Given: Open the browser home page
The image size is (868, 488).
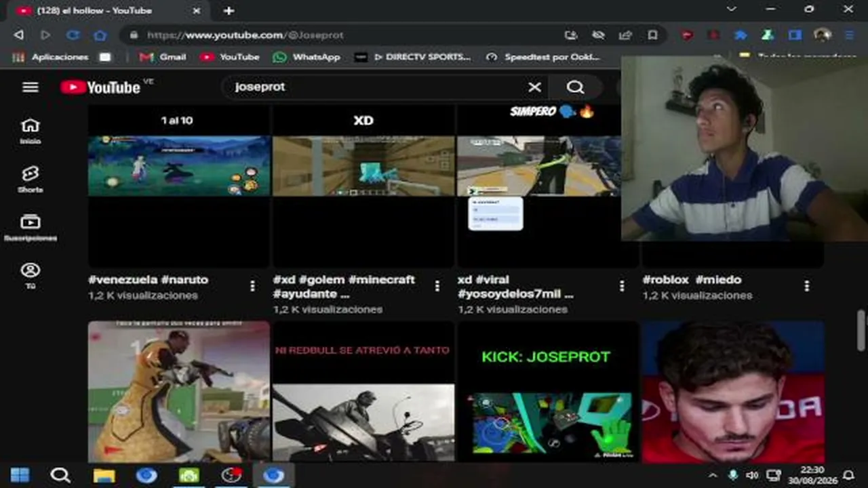Looking at the screenshot, I should [100, 35].
